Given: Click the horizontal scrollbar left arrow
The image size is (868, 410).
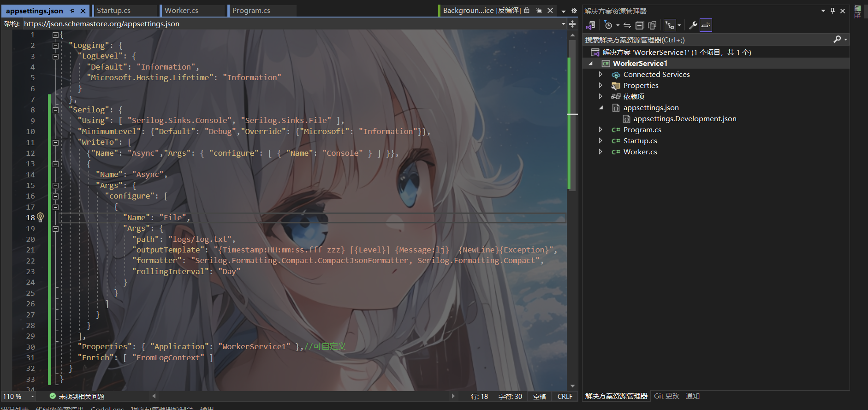Looking at the screenshot, I should (154, 396).
